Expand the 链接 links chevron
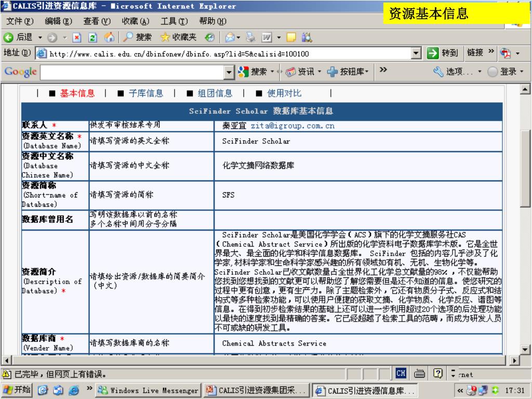This screenshot has width=532, height=399. pyautogui.click(x=491, y=51)
